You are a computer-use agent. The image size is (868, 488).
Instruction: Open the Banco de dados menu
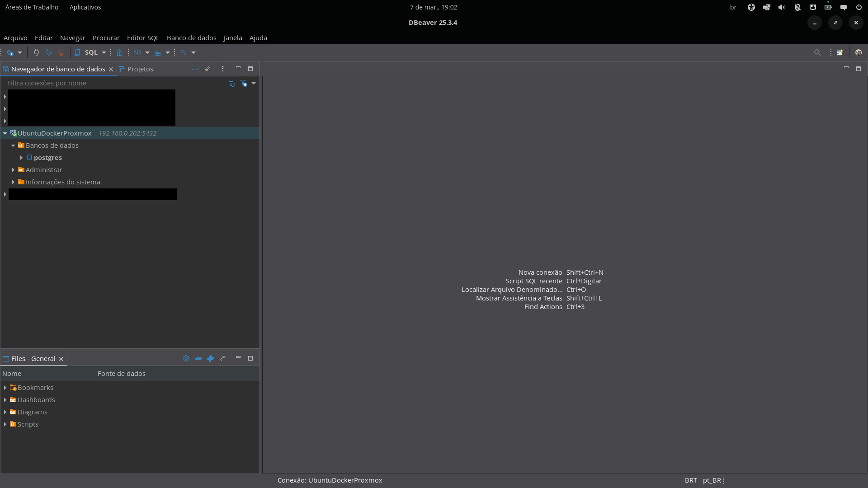click(x=192, y=38)
